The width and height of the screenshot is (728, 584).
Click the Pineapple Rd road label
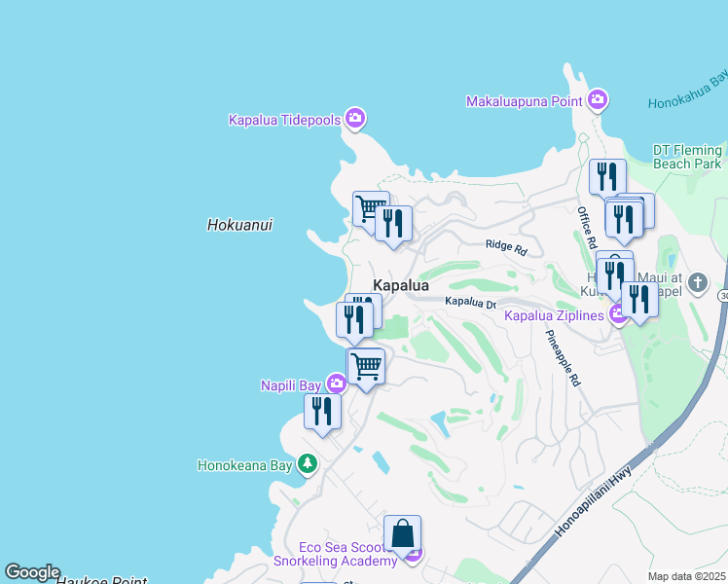click(x=563, y=358)
